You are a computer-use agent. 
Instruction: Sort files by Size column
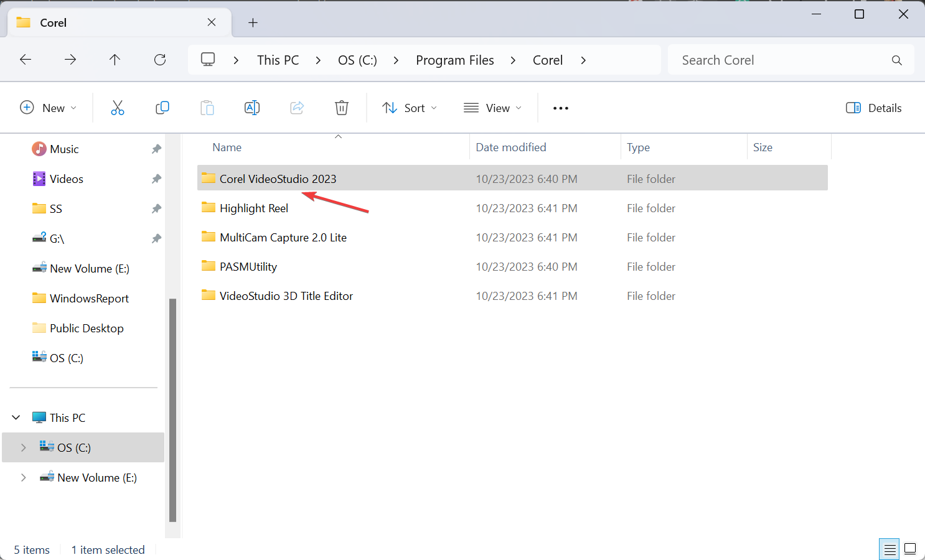pyautogui.click(x=763, y=147)
